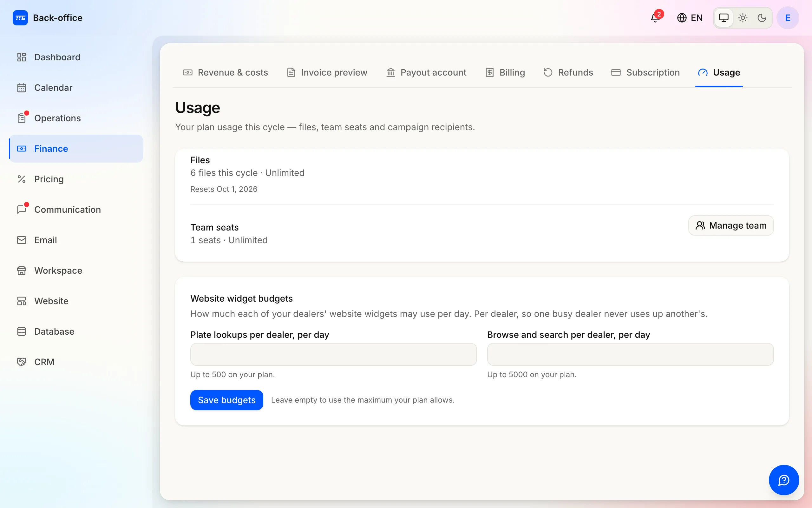Click the Browse and search per dealer field
Screen dimensions: 812x508
pos(630,354)
